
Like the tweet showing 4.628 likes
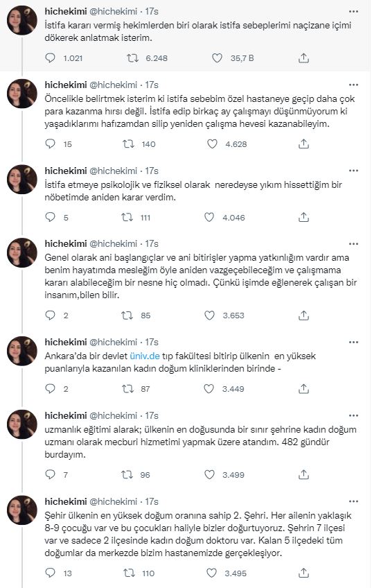coord(212,144)
